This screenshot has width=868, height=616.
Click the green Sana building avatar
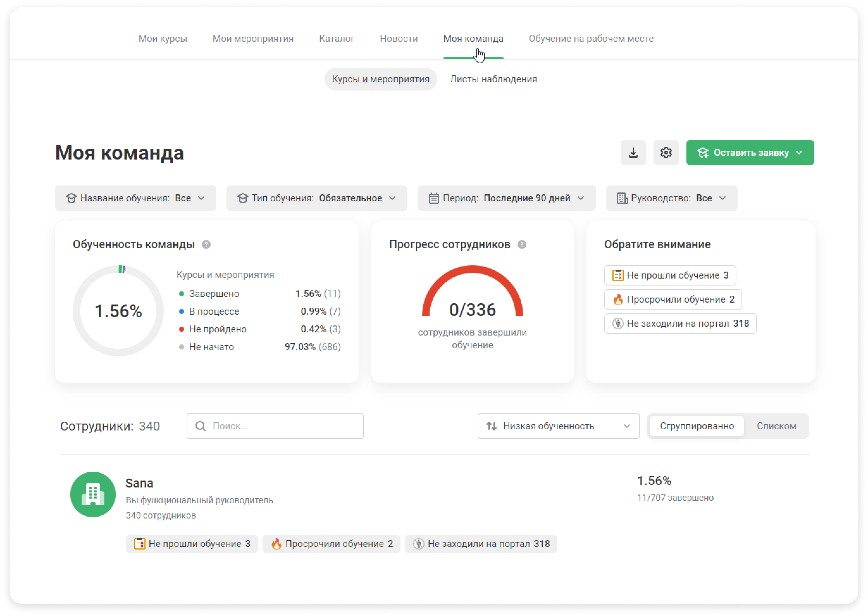pos(93,494)
